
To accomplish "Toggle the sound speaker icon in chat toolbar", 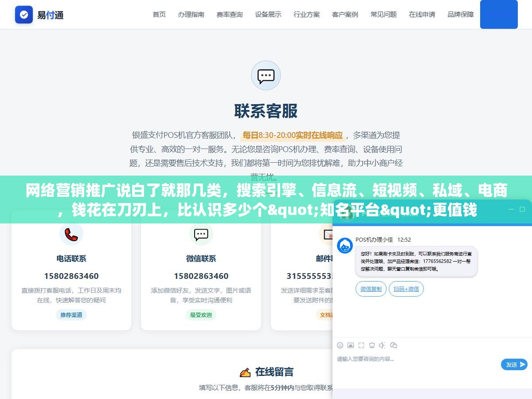I will pyautogui.click(x=383, y=345).
